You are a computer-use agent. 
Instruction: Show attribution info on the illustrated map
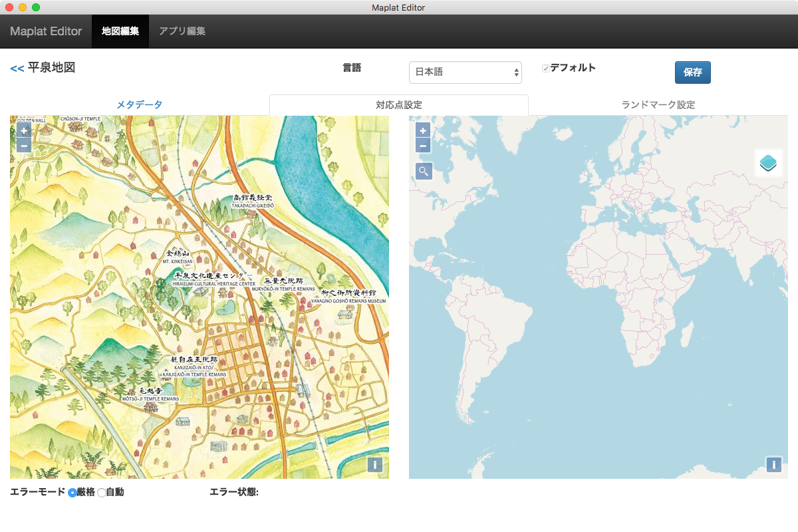click(x=375, y=464)
